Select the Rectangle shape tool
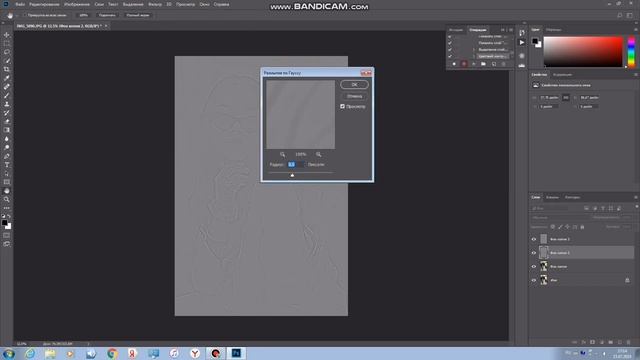The image size is (640, 360). tap(7, 182)
